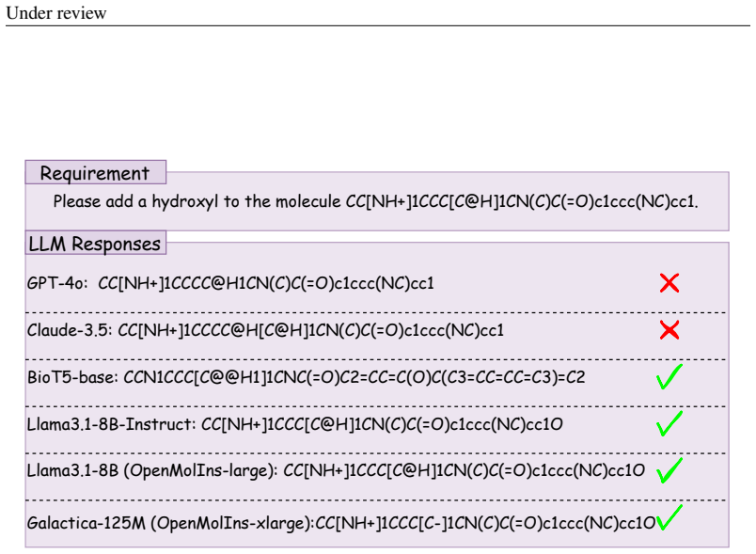This screenshot has height=554, width=756.
Task: Click the requirement SMILES string CC[NH+]1CCC[C@H]1CN
Action: [x=522, y=201]
